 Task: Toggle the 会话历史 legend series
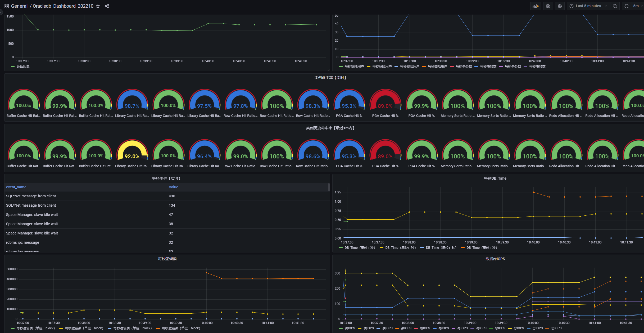(23, 66)
